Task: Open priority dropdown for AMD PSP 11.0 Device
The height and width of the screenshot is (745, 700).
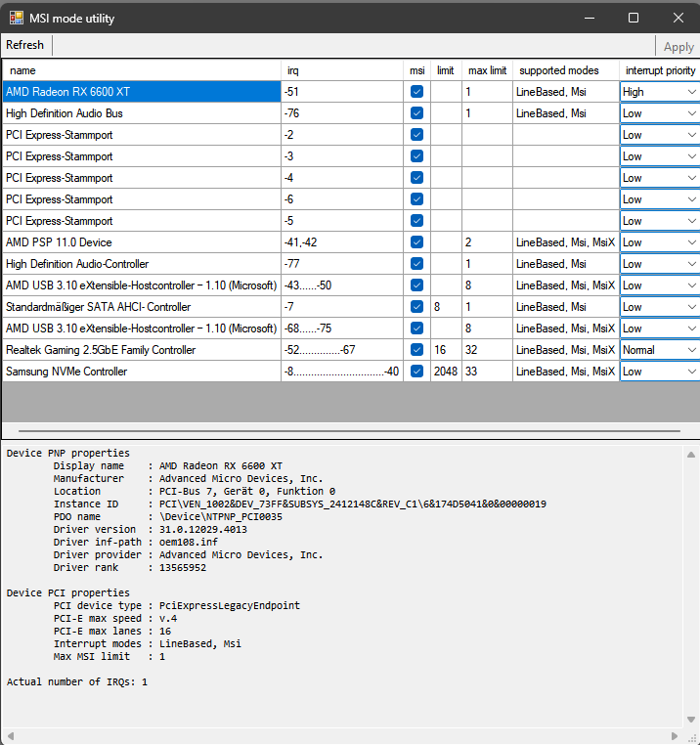Action: [x=660, y=242]
